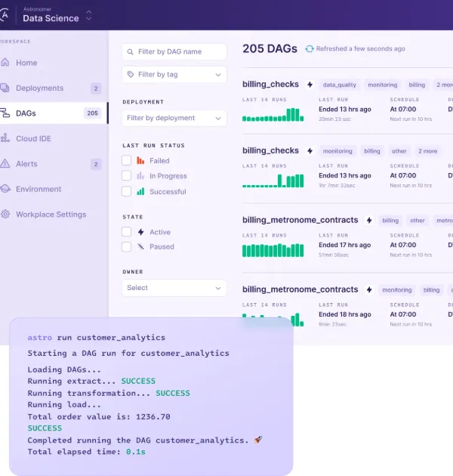The width and height of the screenshot is (453, 476).
Task: Open Workplace Settings
Action: click(x=51, y=215)
